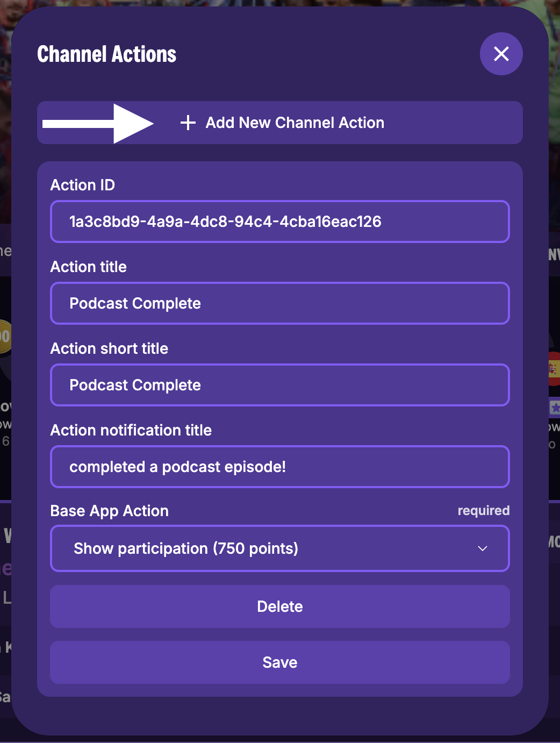Click the X icon inside the purple circle
The height and width of the screenshot is (743, 560).
[x=501, y=54]
